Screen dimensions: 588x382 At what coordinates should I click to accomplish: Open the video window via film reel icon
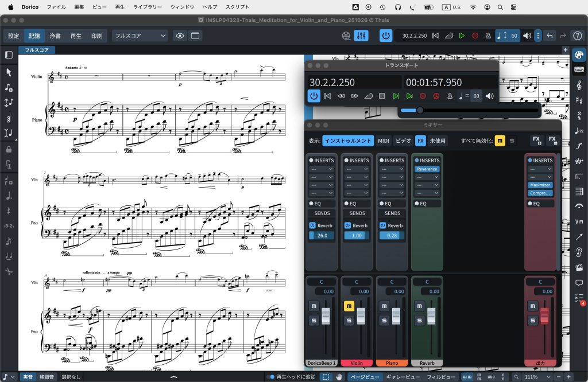point(345,36)
